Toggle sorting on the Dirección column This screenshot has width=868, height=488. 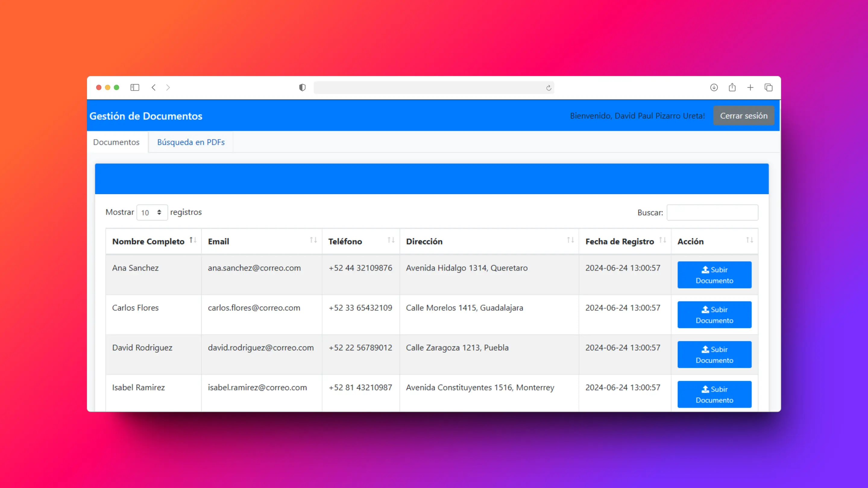coord(570,240)
